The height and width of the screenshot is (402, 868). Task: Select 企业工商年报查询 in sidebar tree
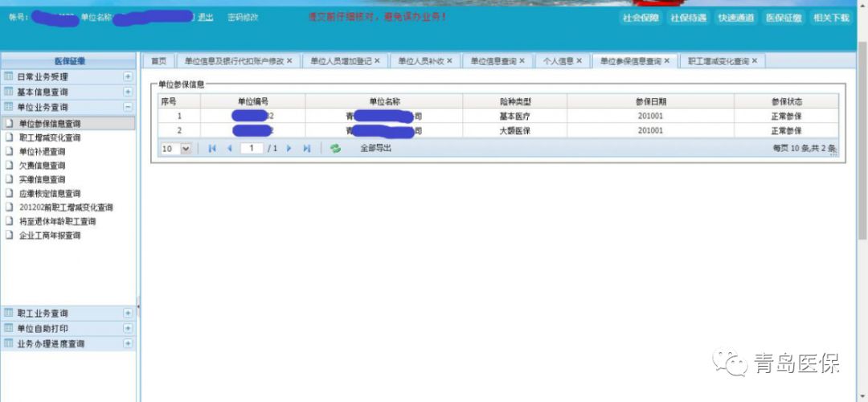50,236
